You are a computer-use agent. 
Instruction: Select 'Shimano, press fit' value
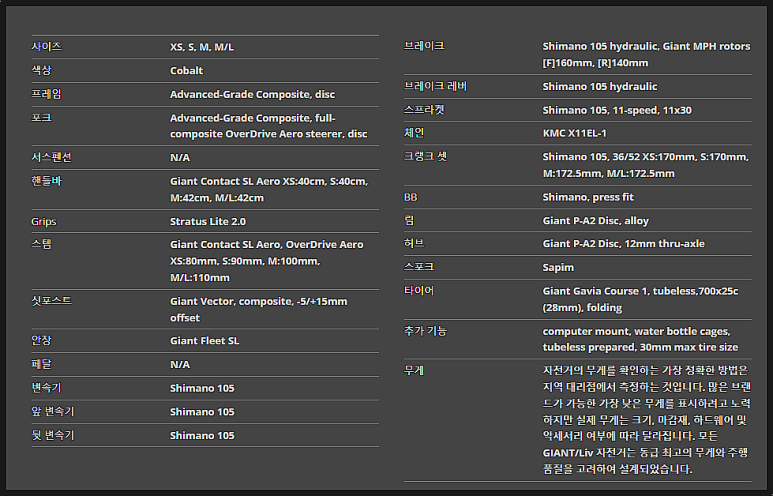pos(588,197)
